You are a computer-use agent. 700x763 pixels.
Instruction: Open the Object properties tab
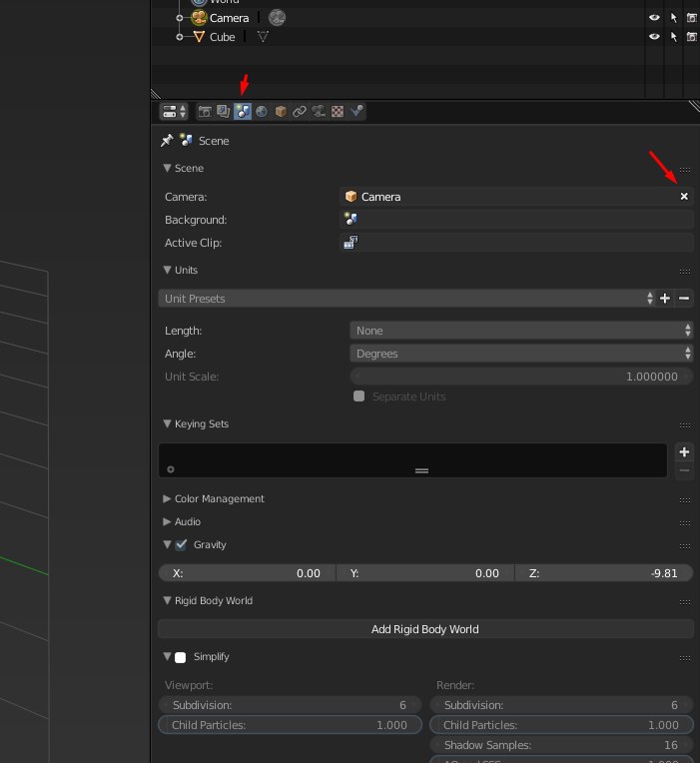point(281,112)
